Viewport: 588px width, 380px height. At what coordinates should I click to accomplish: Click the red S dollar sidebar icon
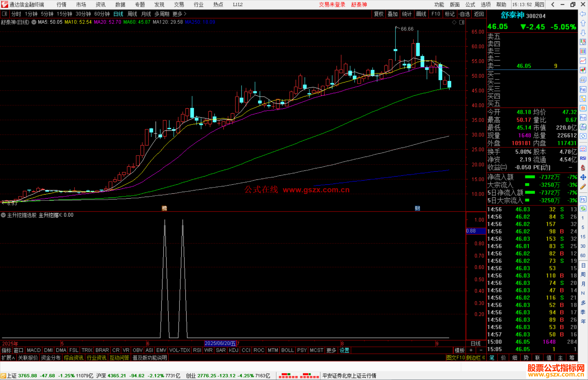(x=583, y=168)
